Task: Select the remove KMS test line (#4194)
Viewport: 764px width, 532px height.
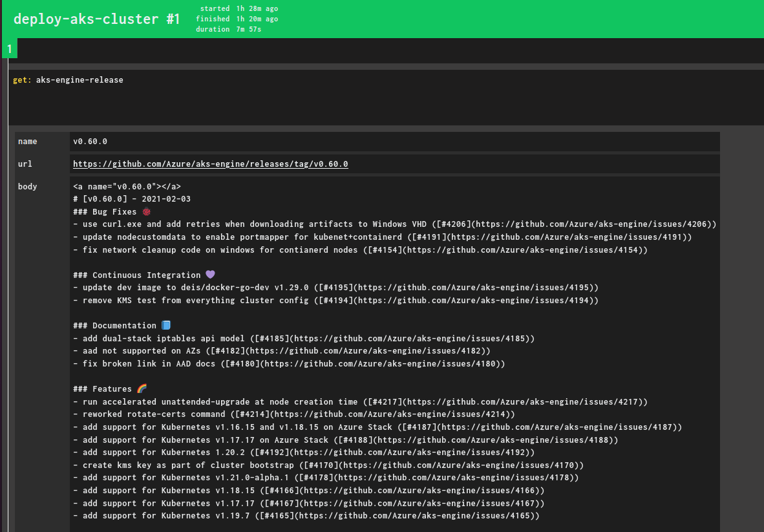Action: click(335, 300)
